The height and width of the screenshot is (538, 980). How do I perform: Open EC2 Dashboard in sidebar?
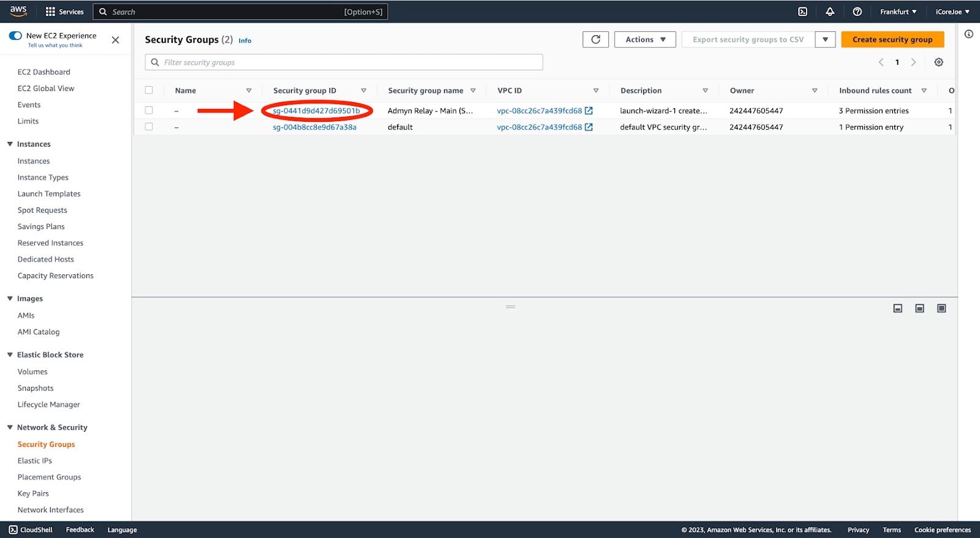(x=43, y=72)
